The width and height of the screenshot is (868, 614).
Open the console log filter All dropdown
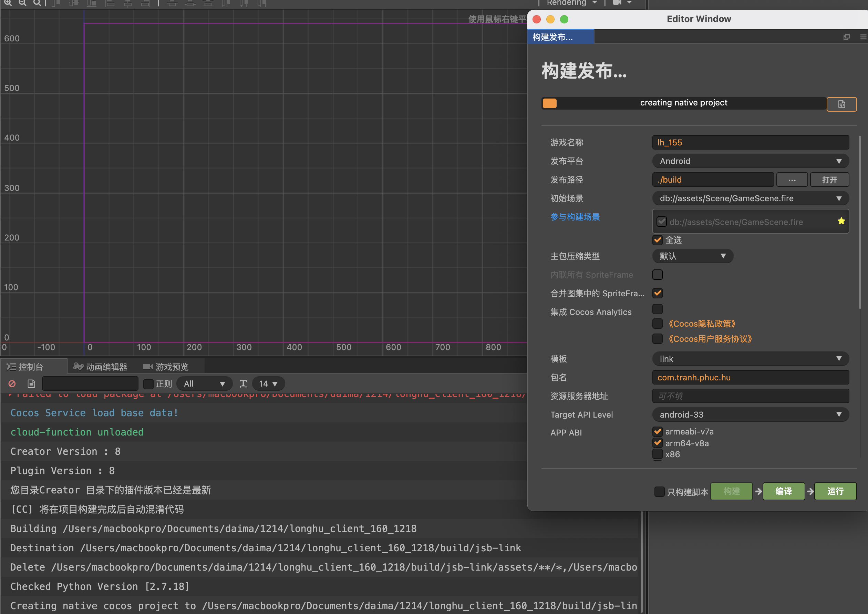(204, 384)
